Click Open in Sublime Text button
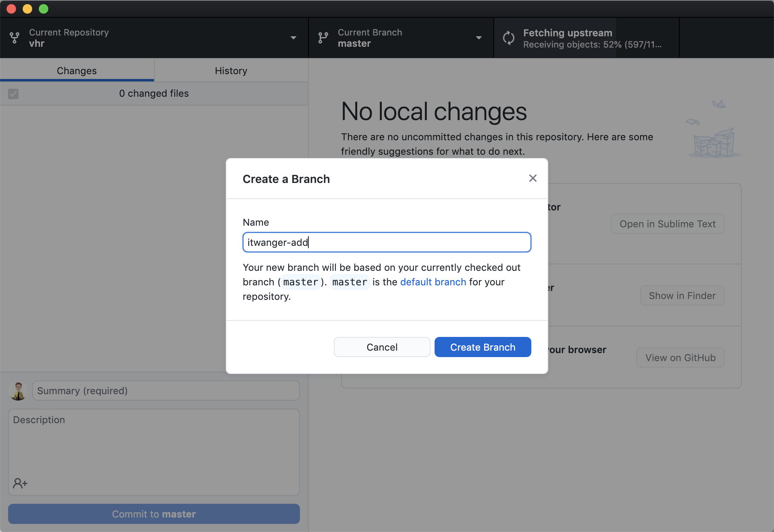Image resolution: width=774 pixels, height=532 pixels. (667, 224)
